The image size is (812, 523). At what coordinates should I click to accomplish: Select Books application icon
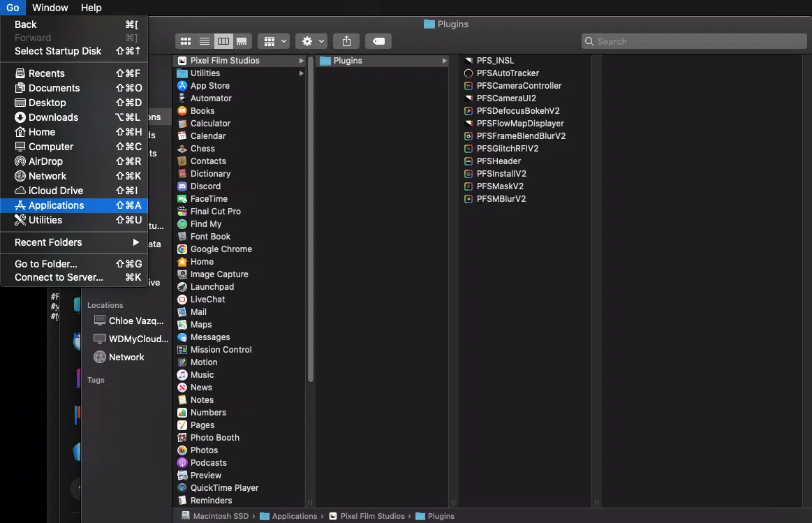(x=182, y=111)
